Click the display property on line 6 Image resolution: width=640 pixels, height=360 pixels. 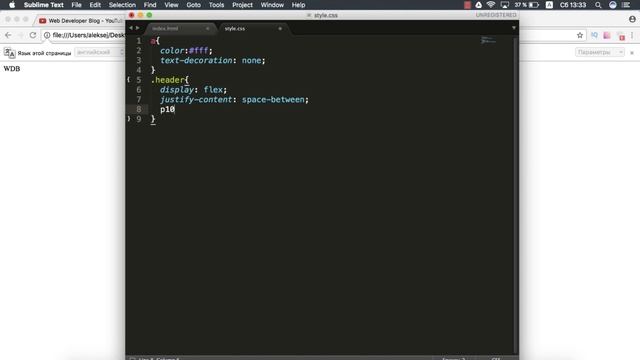177,90
